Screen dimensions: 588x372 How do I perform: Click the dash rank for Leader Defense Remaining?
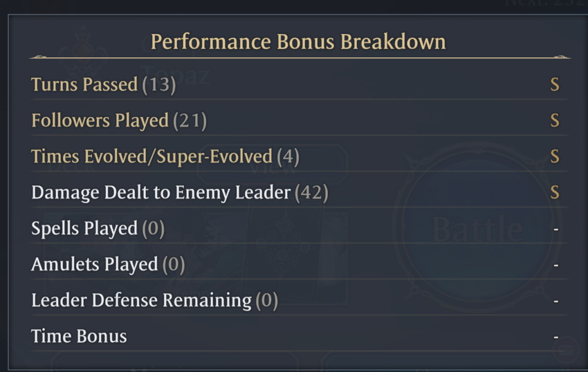(555, 301)
